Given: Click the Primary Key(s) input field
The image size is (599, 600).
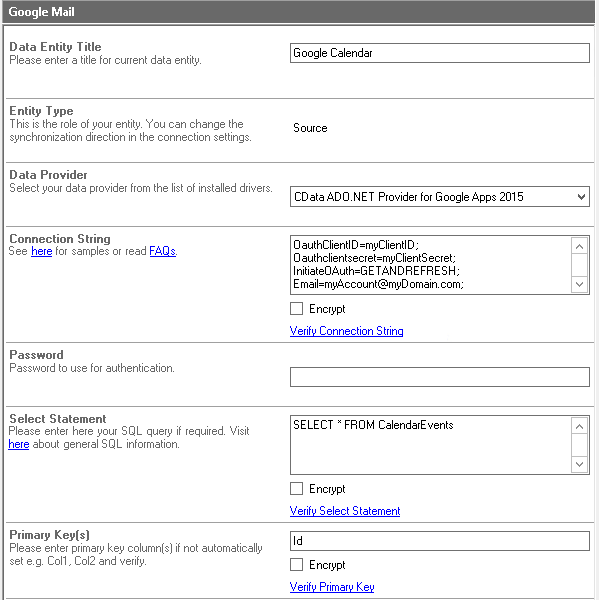Looking at the screenshot, I should pyautogui.click(x=439, y=541).
